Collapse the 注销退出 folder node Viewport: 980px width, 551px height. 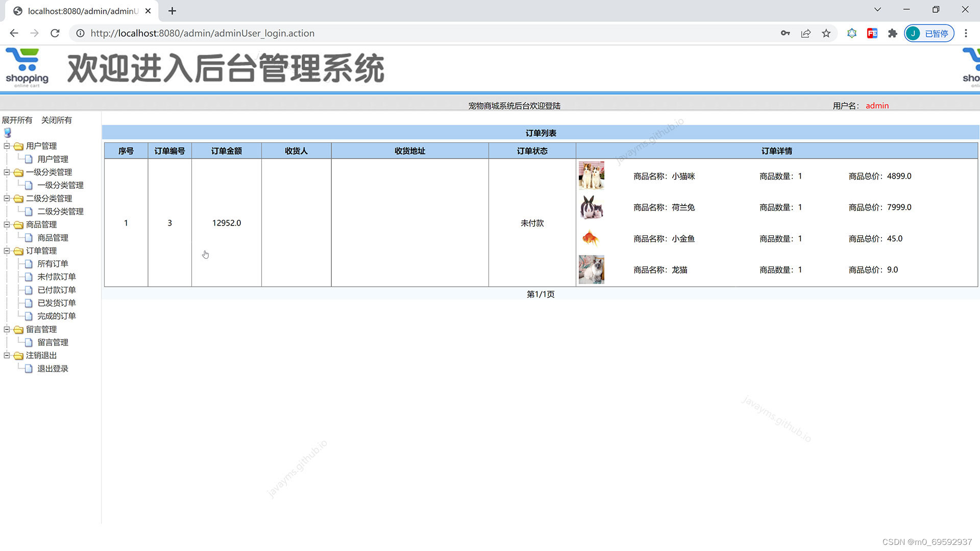tap(7, 355)
